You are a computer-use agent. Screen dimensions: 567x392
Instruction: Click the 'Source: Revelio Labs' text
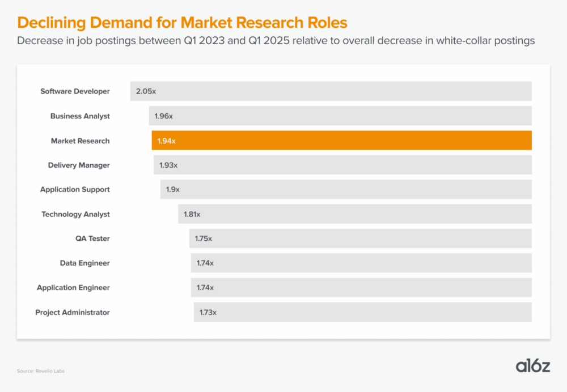click(x=37, y=371)
